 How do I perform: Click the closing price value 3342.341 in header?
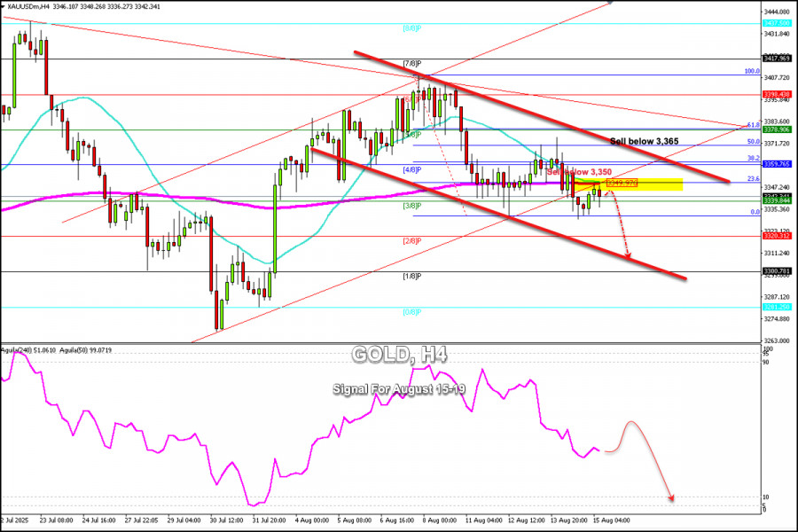[146, 6]
